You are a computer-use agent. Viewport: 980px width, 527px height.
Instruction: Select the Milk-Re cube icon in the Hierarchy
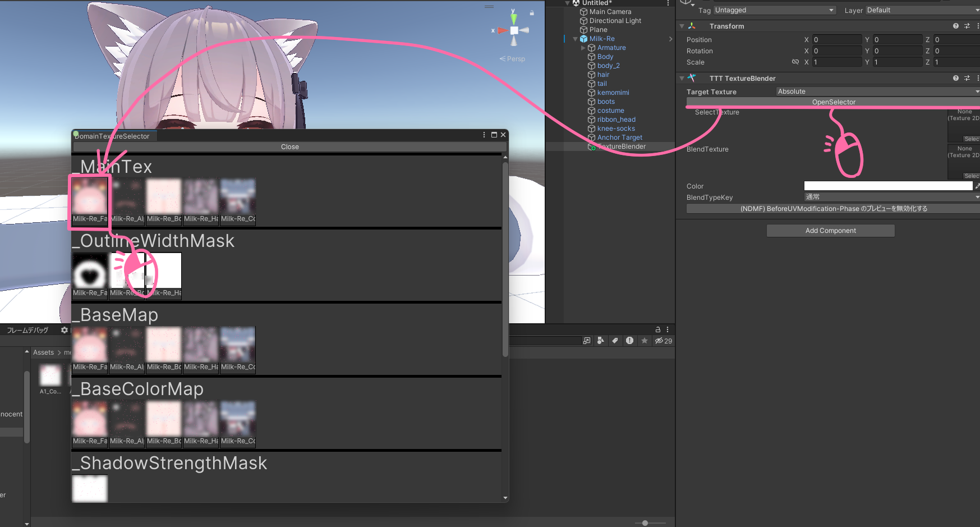point(583,39)
